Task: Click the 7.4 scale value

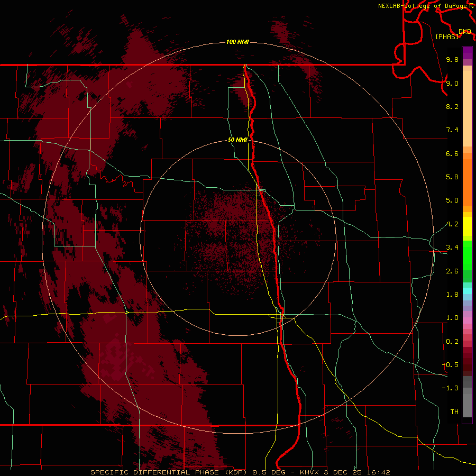Action: [452, 130]
